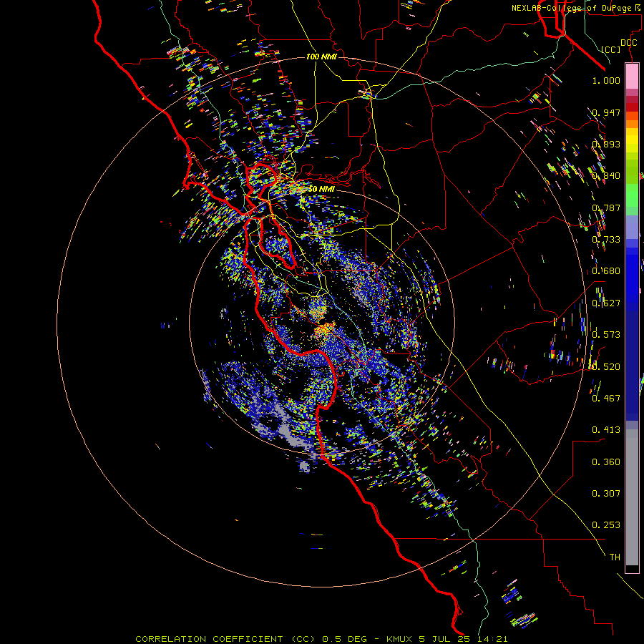
Task: Click the 0.787 scale value
Action: click(606, 208)
